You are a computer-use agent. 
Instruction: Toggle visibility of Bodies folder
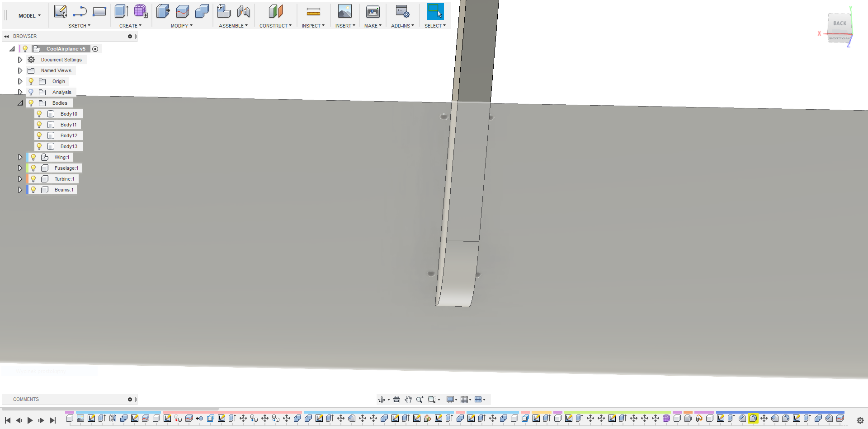coord(31,103)
